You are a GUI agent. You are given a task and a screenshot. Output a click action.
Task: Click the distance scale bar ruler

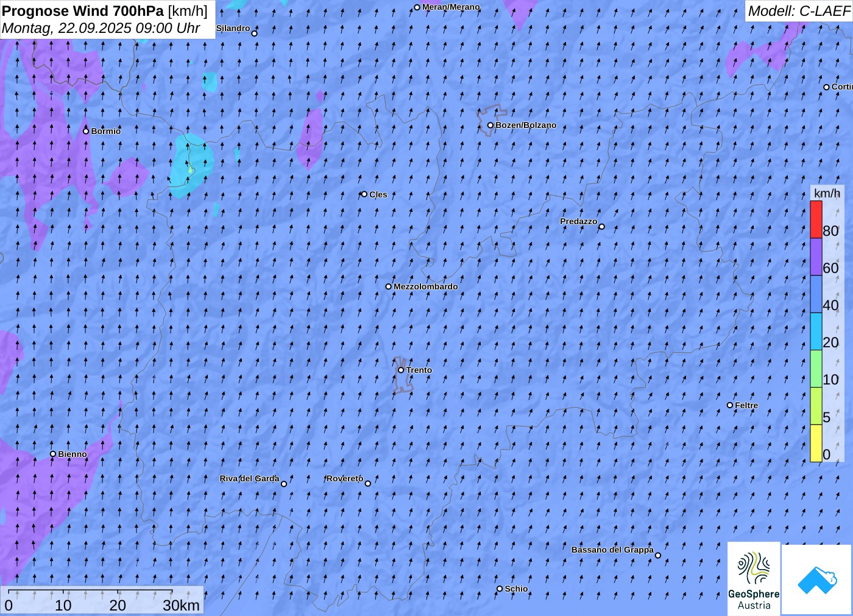coord(90,592)
